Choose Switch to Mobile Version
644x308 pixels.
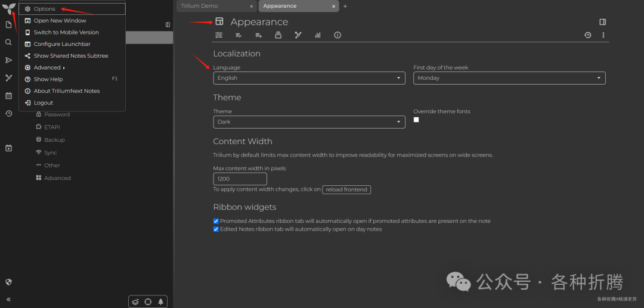[x=72, y=32]
